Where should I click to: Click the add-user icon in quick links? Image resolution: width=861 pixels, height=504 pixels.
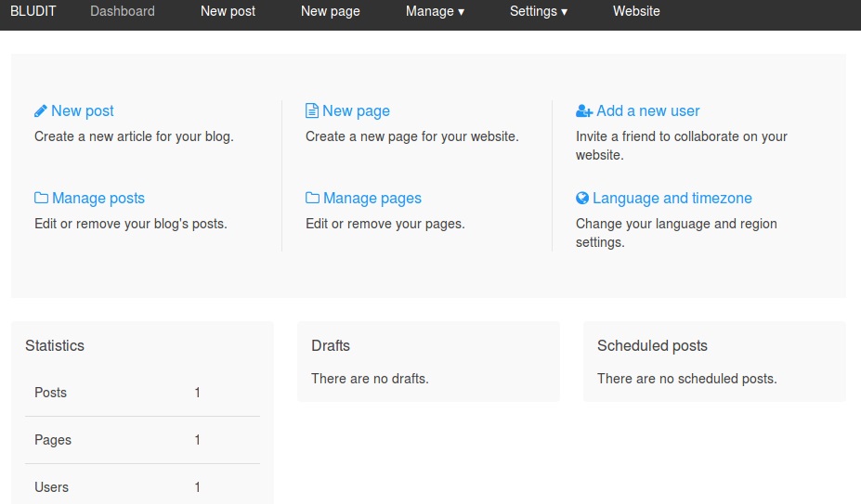click(584, 111)
